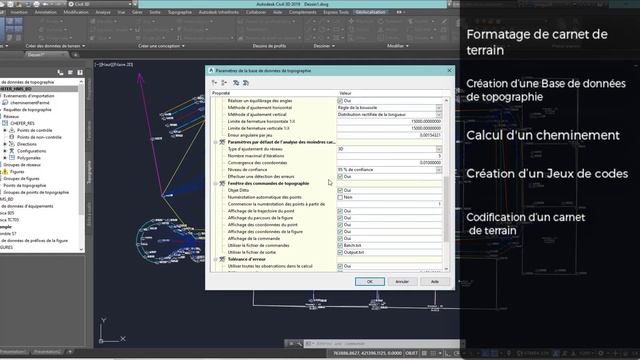Click icon beside 'Fenêtre des commandes de topographie'

[x=222, y=183]
